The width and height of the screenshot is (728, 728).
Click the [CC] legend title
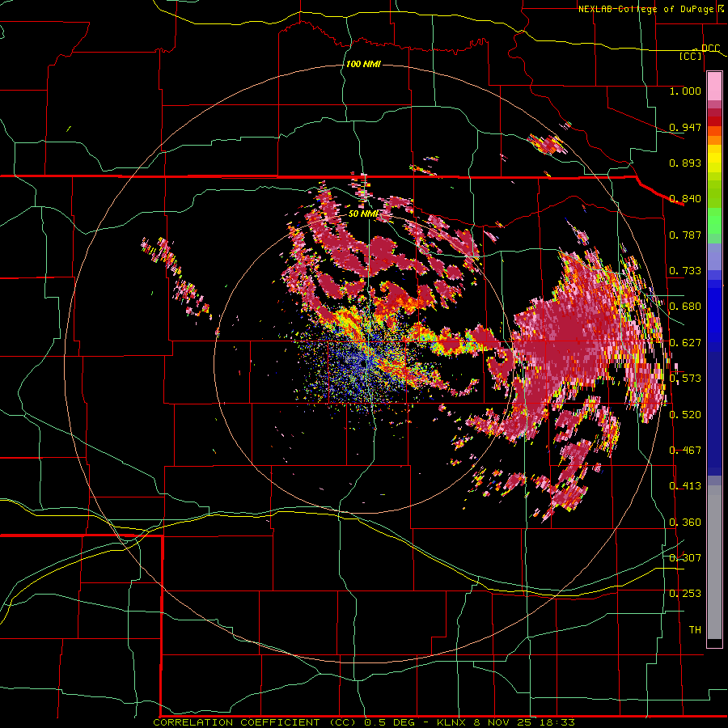(x=691, y=56)
